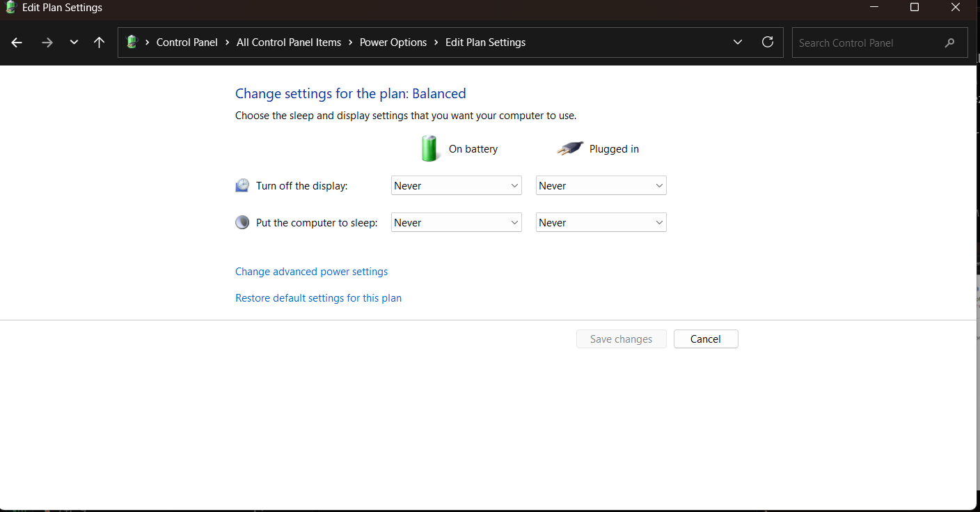Open 'Turn off the display' On battery dropdown
This screenshot has width=980, height=512.
click(457, 186)
